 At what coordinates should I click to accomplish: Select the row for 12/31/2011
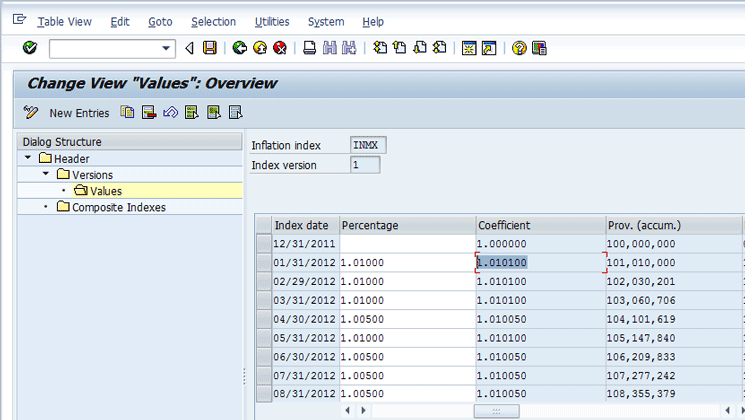(263, 243)
